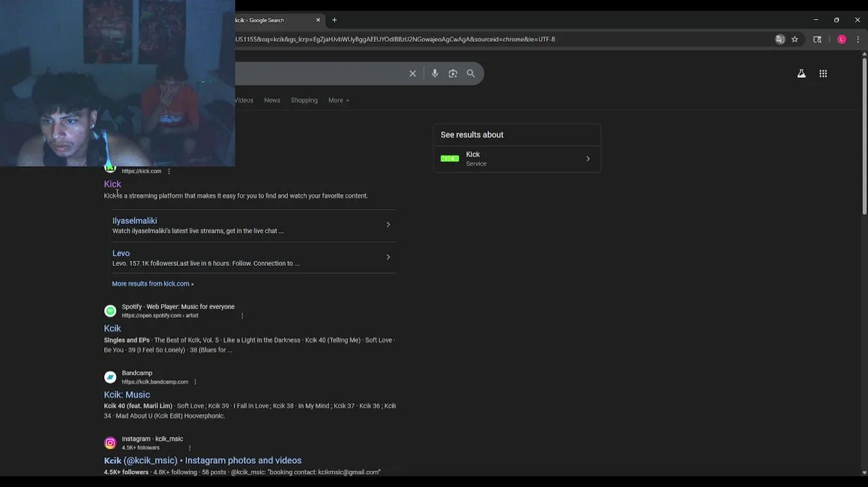Click the open.spotify.com artist URL text
This screenshot has height=487, width=868.
[x=160, y=315]
